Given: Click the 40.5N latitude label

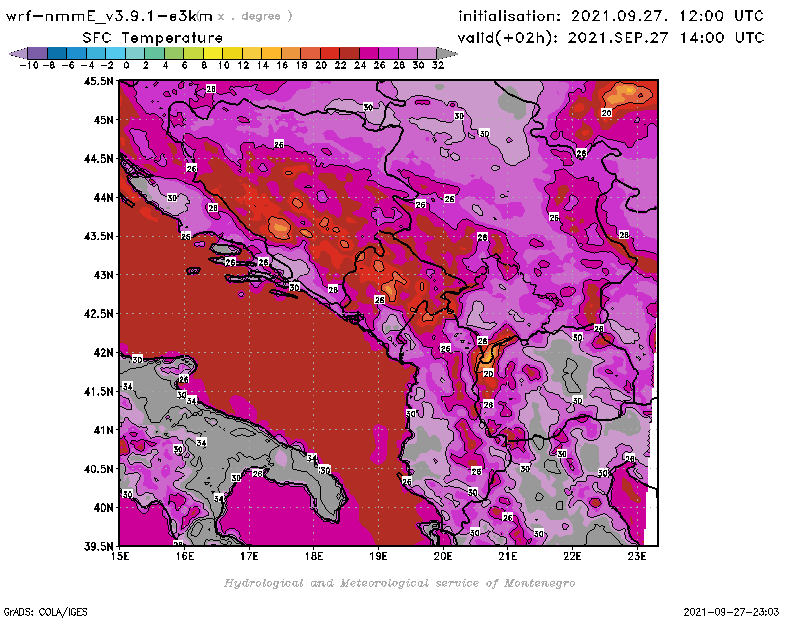Looking at the screenshot, I should click(98, 468).
